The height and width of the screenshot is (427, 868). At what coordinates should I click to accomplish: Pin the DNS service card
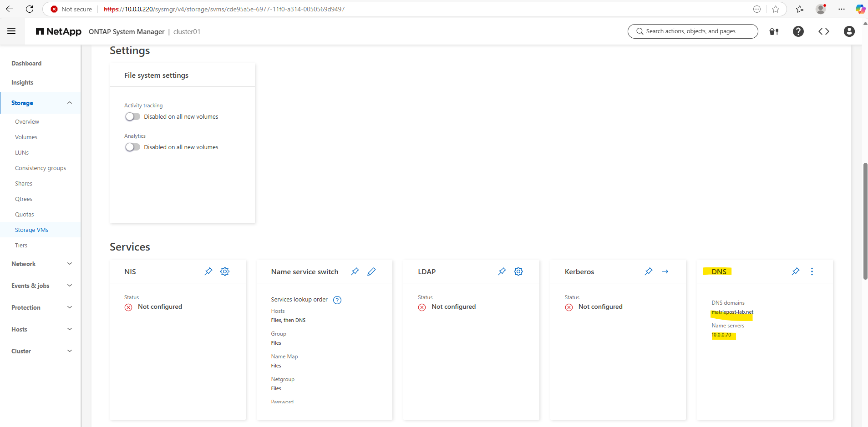click(x=795, y=271)
